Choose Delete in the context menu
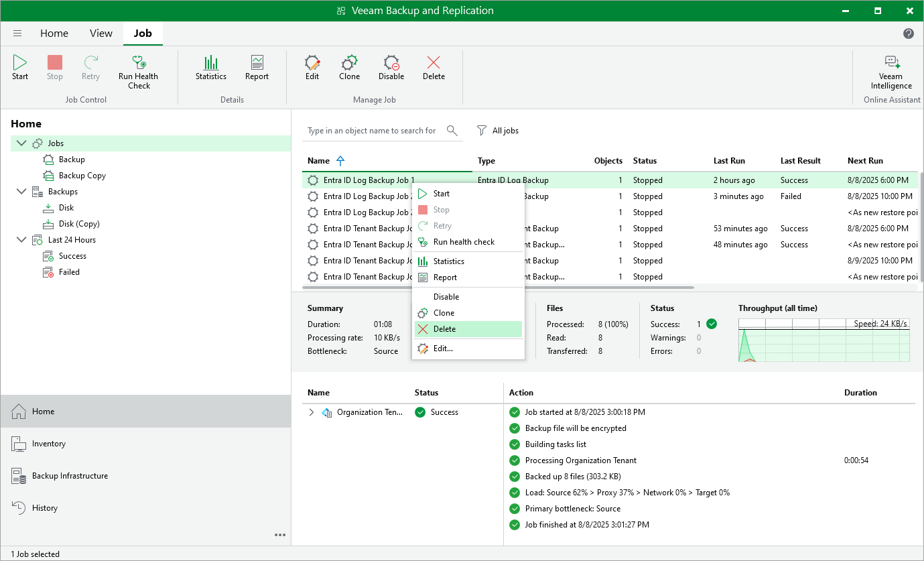Screen dimensions: 924x561 click(444, 329)
